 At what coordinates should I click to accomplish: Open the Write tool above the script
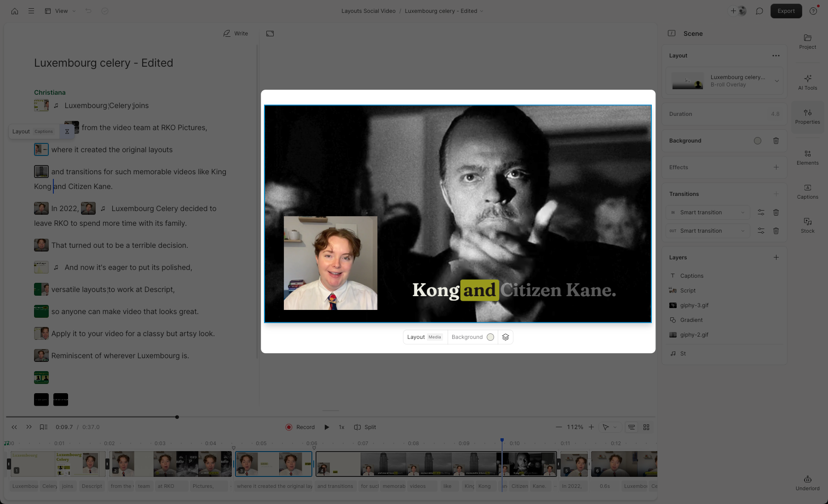(x=236, y=33)
